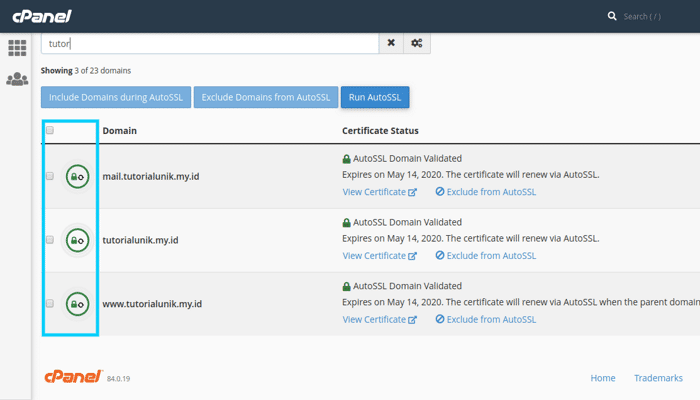Clear the domain search with X button

pos(391,43)
